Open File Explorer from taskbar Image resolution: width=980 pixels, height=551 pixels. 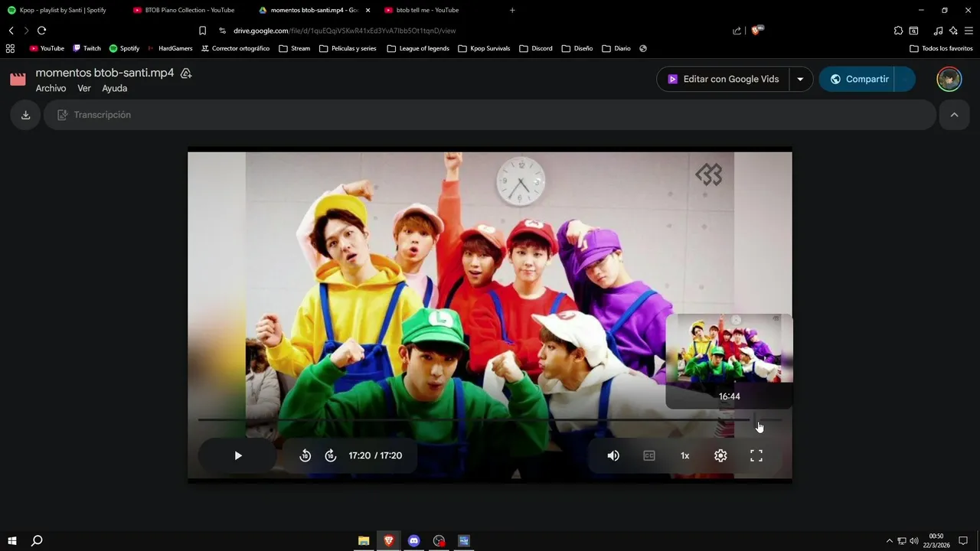364,540
